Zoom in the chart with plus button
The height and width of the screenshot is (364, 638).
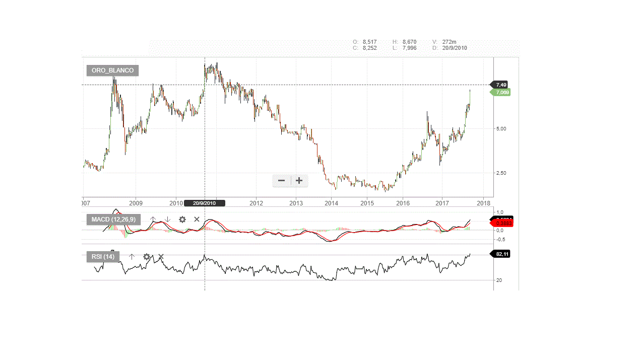[x=299, y=181]
